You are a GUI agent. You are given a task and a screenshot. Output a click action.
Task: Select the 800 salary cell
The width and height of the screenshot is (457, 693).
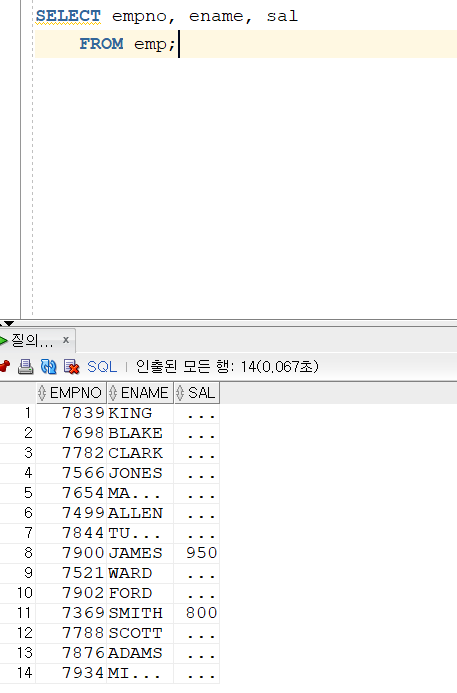(x=197, y=613)
